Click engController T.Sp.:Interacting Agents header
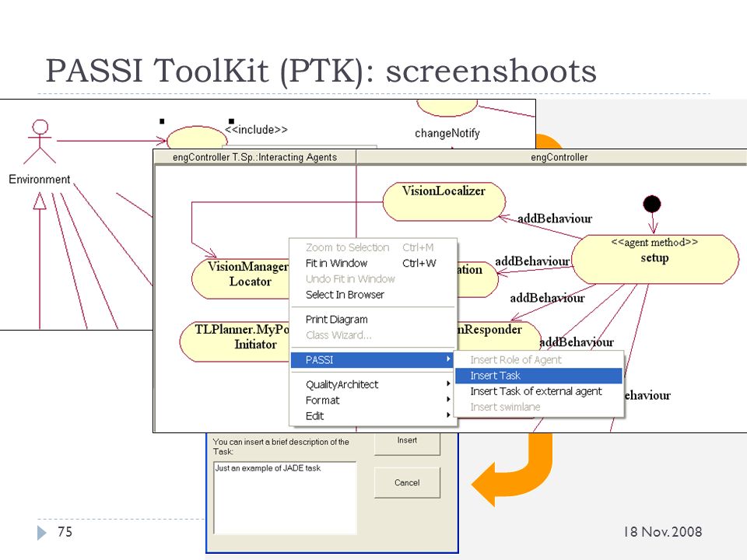 255,157
